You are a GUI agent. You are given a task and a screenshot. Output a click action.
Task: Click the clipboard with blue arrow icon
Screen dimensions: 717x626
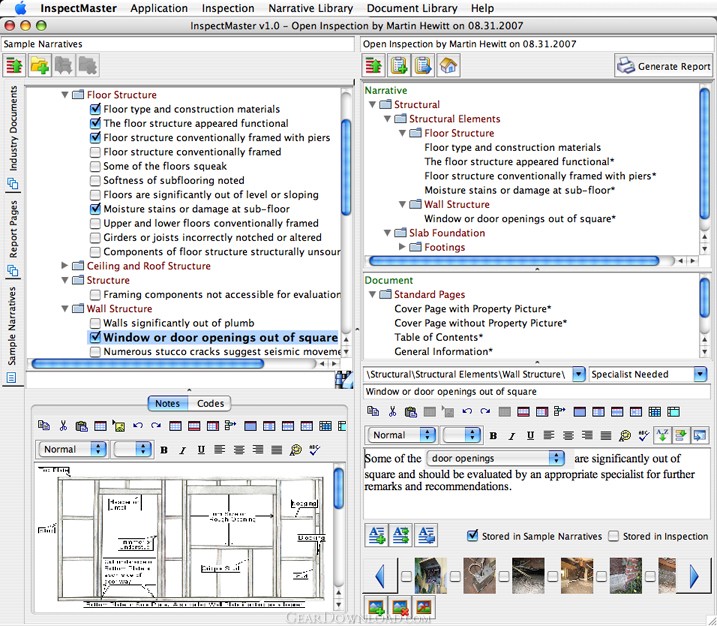[x=423, y=66]
